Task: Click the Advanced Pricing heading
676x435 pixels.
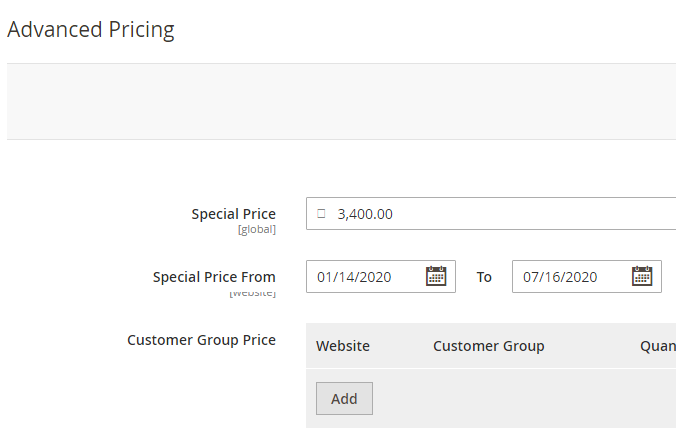Action: pyautogui.click(x=91, y=30)
